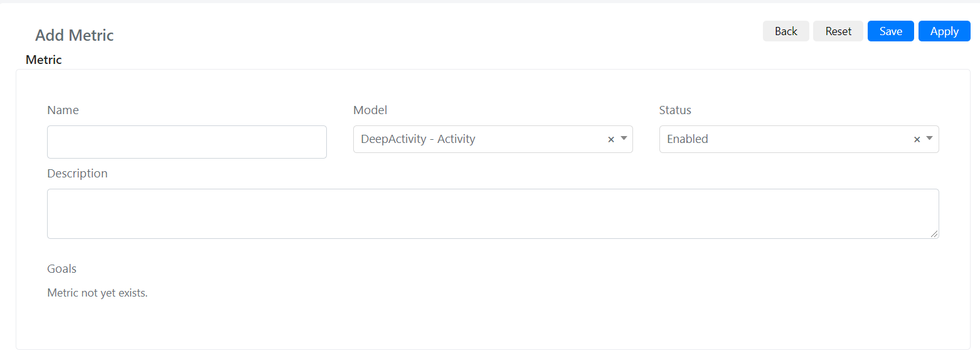Focus the Description text area
The image size is (980, 358).
point(493,214)
